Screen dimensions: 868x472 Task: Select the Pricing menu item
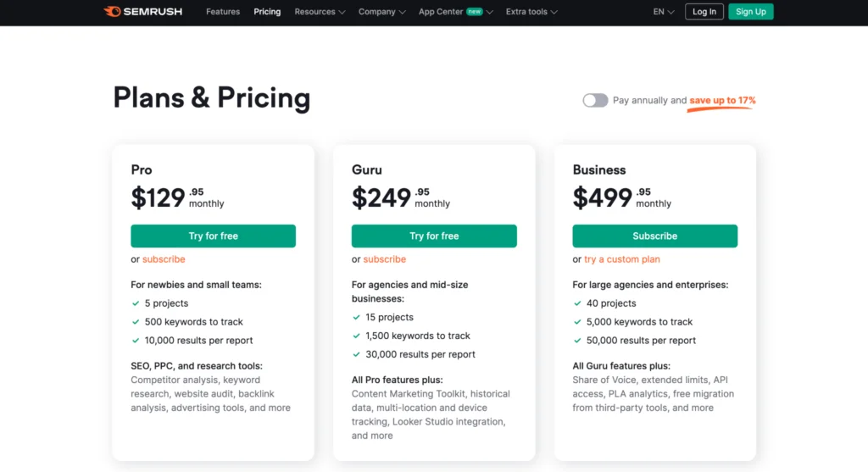click(x=267, y=12)
